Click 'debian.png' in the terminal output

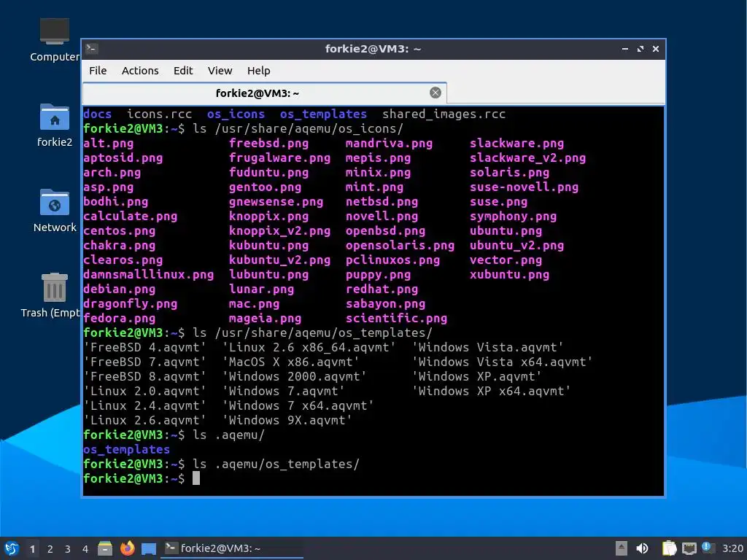point(119,289)
